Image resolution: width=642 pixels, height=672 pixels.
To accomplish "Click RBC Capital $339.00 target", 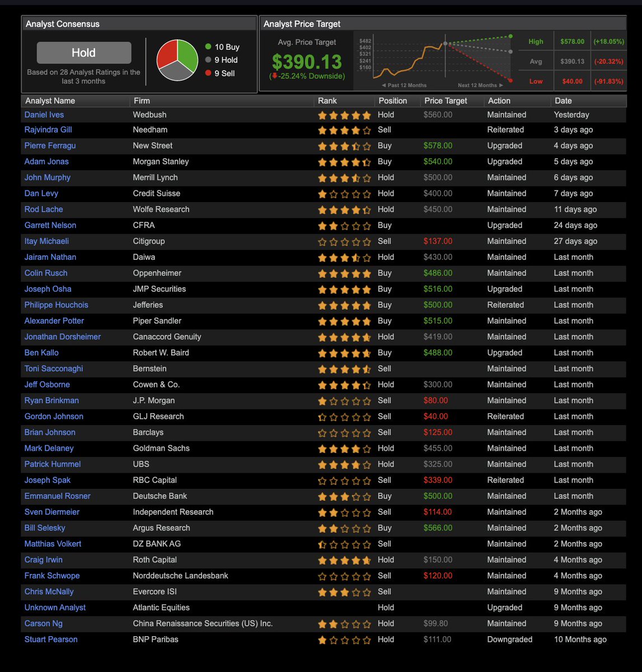I will [438, 480].
